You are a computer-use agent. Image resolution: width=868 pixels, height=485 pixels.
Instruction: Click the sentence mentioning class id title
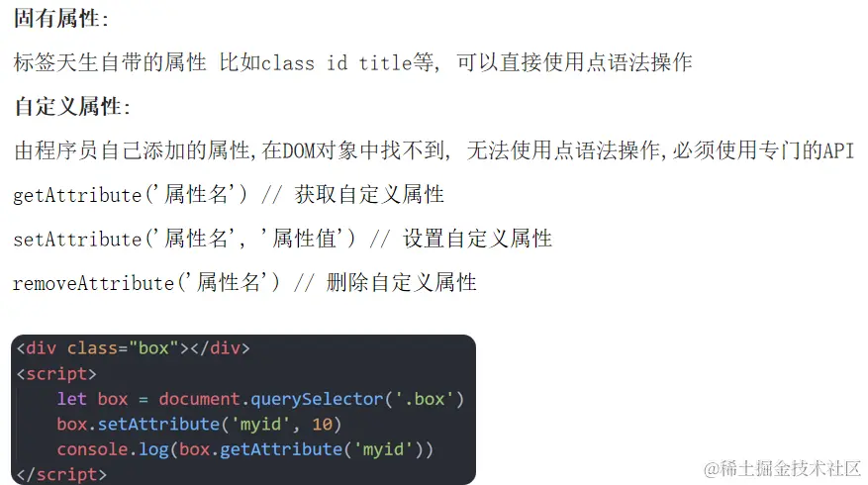click(x=352, y=62)
